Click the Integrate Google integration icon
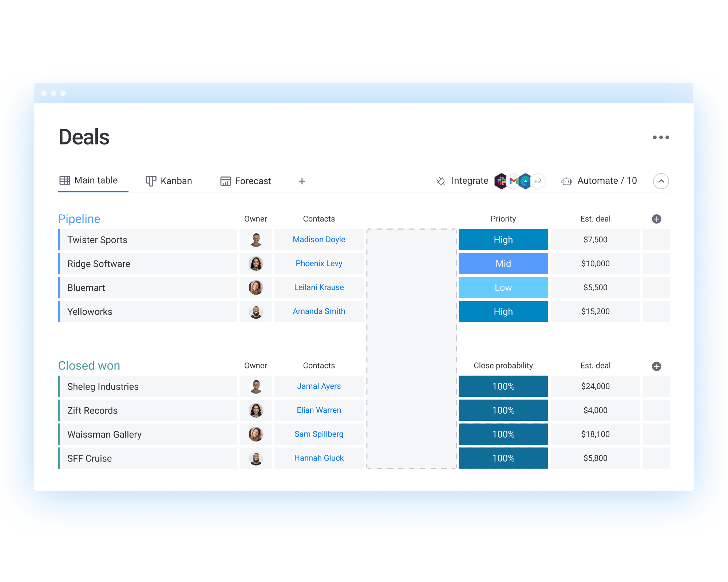The image size is (728, 582). pyautogui.click(x=514, y=180)
